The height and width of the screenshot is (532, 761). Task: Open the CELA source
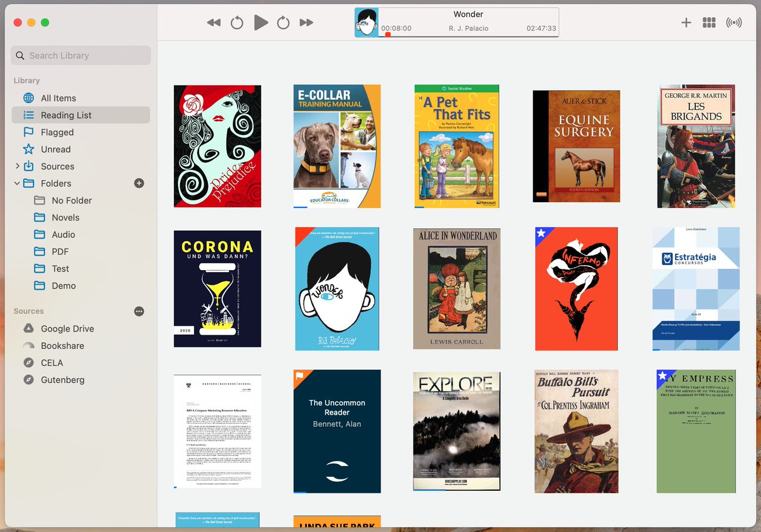click(x=81, y=363)
